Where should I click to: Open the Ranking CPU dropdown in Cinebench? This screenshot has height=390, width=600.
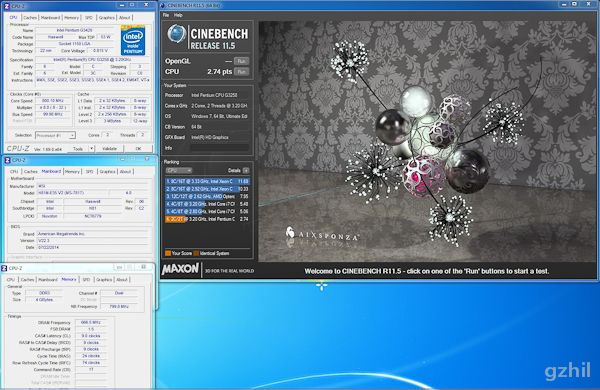coord(178,170)
